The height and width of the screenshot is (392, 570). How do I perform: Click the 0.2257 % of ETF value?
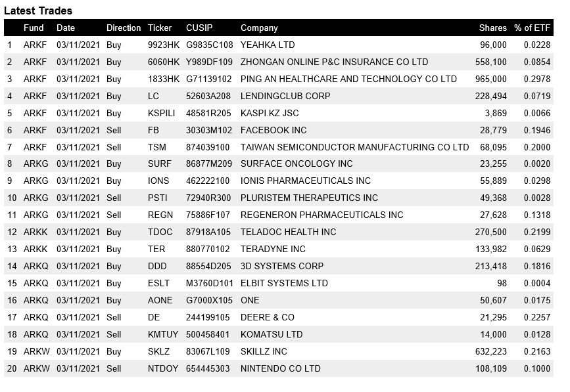click(536, 317)
